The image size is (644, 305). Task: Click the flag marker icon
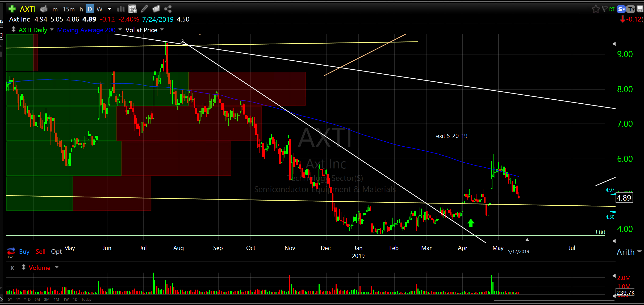coord(604,9)
